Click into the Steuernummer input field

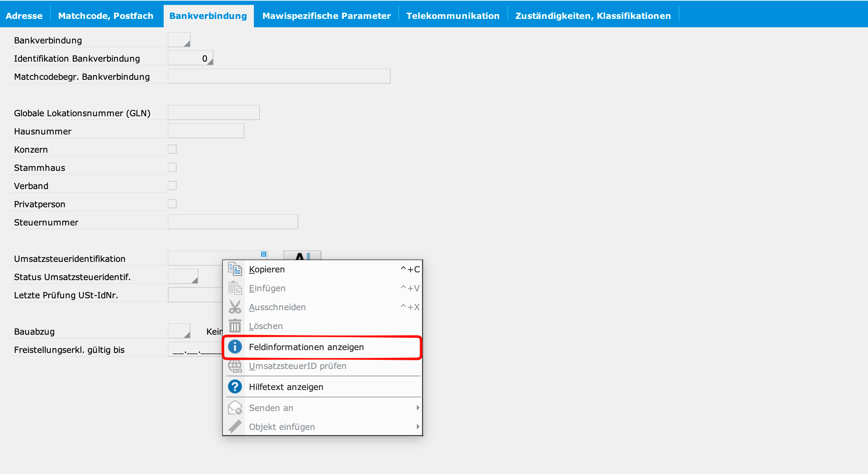233,222
